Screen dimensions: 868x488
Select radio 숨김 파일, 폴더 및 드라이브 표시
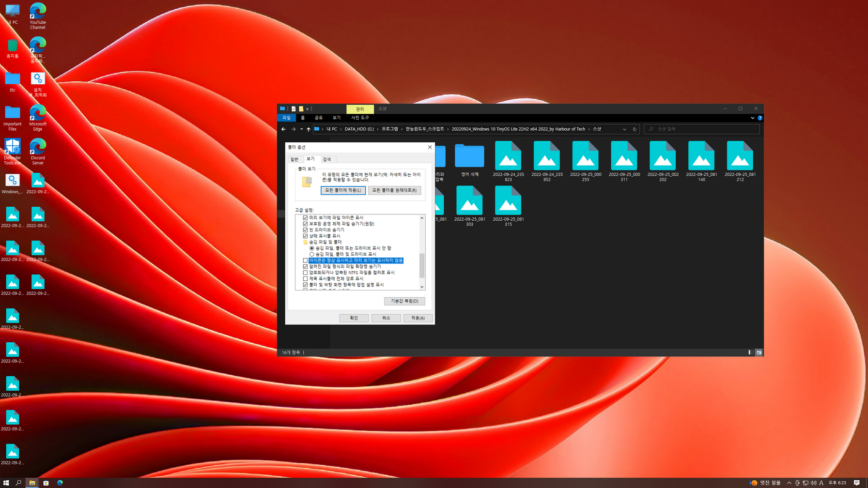[311, 254]
